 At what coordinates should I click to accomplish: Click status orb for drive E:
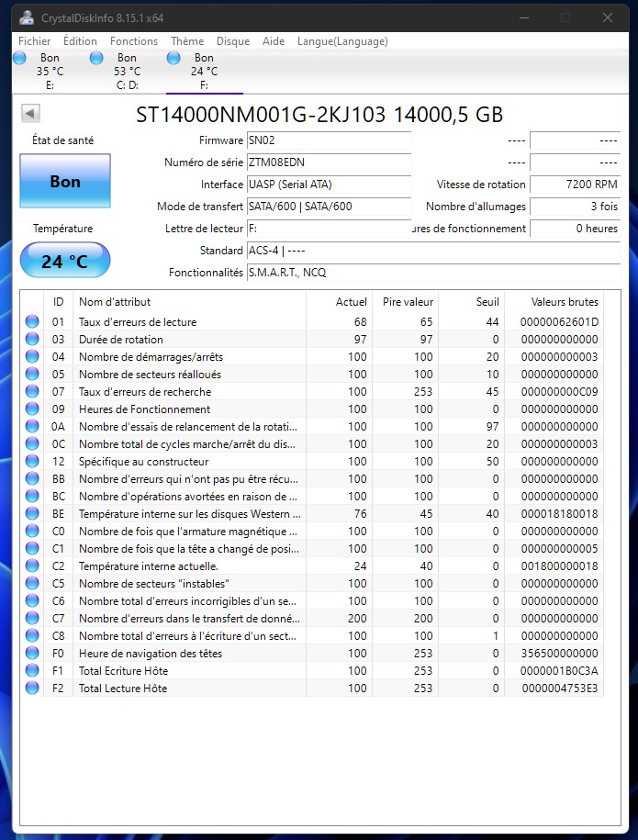(x=20, y=58)
